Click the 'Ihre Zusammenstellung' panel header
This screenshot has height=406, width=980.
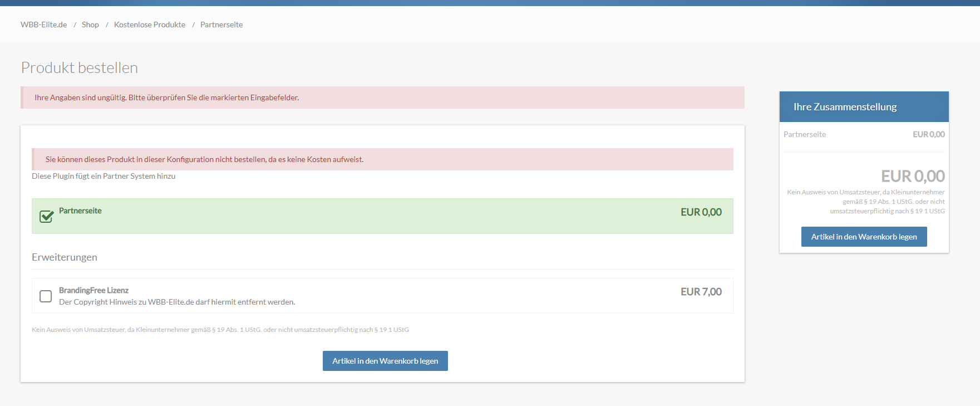(x=845, y=107)
